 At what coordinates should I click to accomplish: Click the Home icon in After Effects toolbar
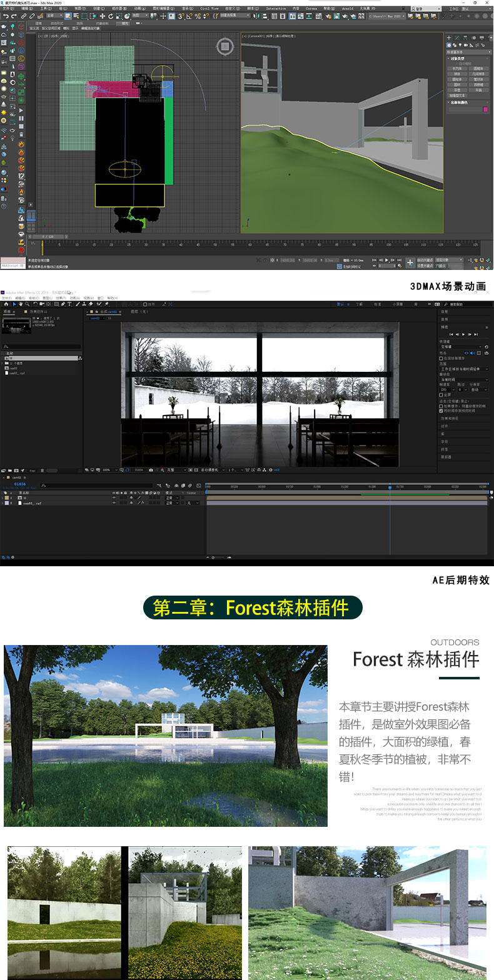(6, 304)
